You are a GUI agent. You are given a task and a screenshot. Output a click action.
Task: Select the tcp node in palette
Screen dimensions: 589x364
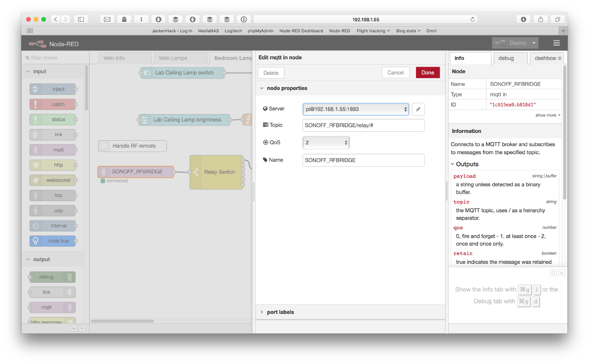[x=53, y=195]
